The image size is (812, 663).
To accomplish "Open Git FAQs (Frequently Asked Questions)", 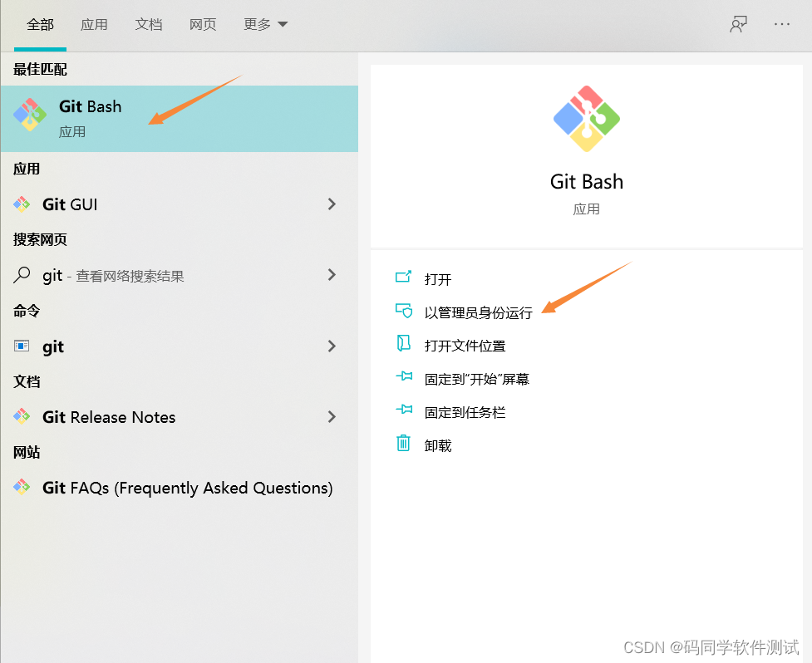I will point(180,488).
